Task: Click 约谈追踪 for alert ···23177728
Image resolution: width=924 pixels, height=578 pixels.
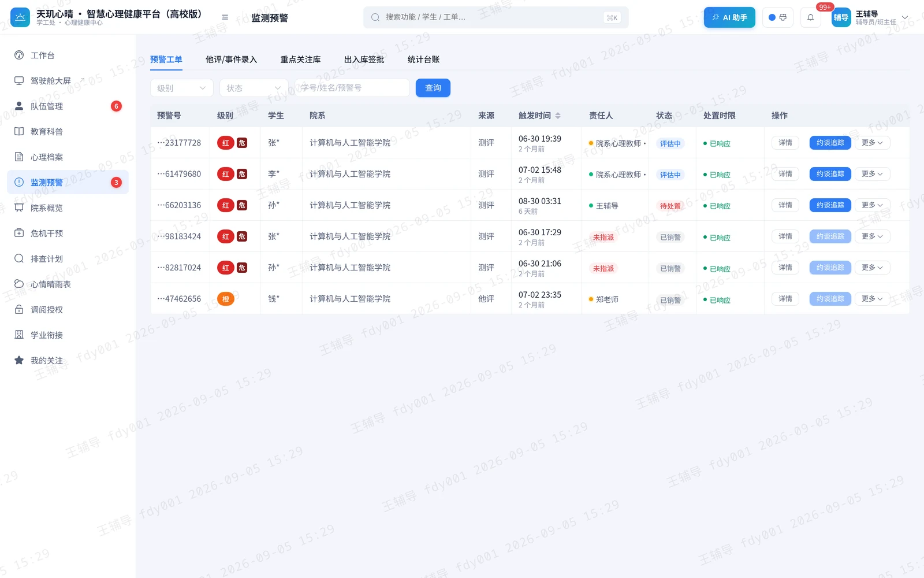Action: pos(830,143)
